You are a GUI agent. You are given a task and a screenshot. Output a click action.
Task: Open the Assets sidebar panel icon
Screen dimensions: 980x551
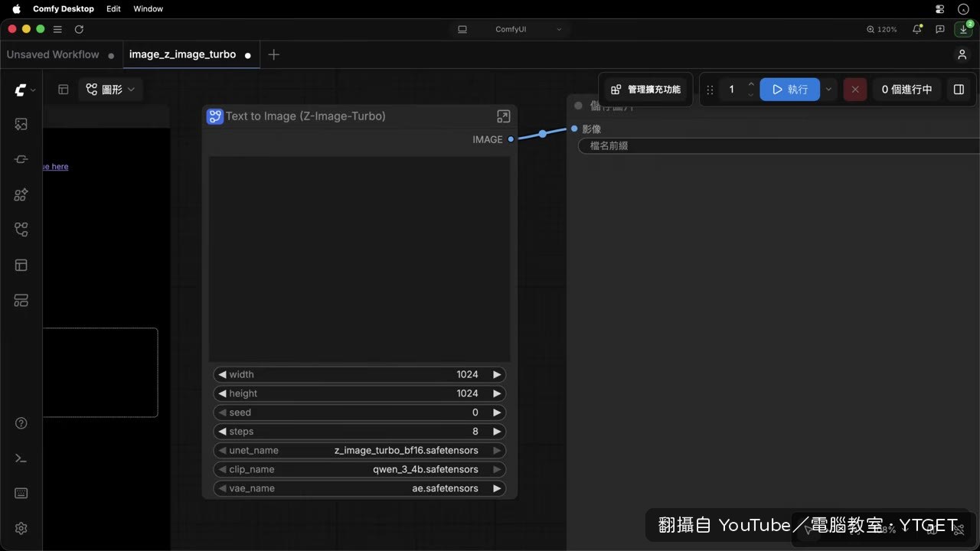21,124
